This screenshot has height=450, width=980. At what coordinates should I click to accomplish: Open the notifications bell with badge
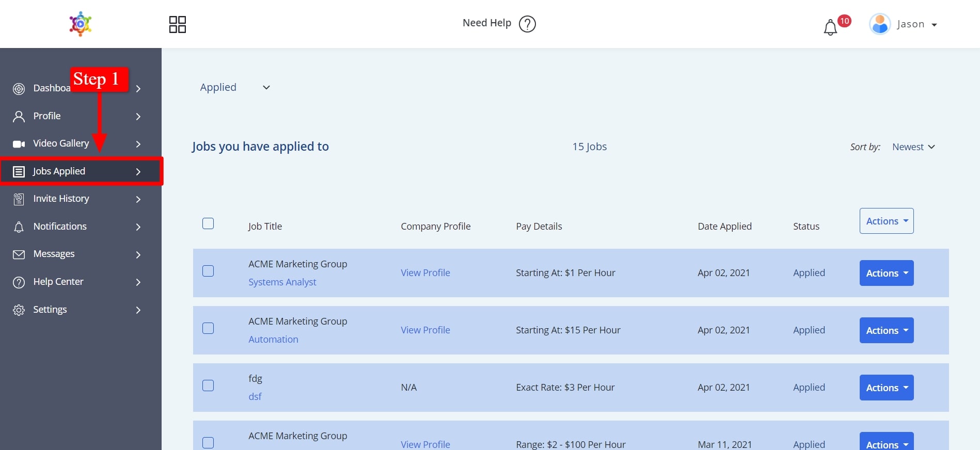point(830,27)
